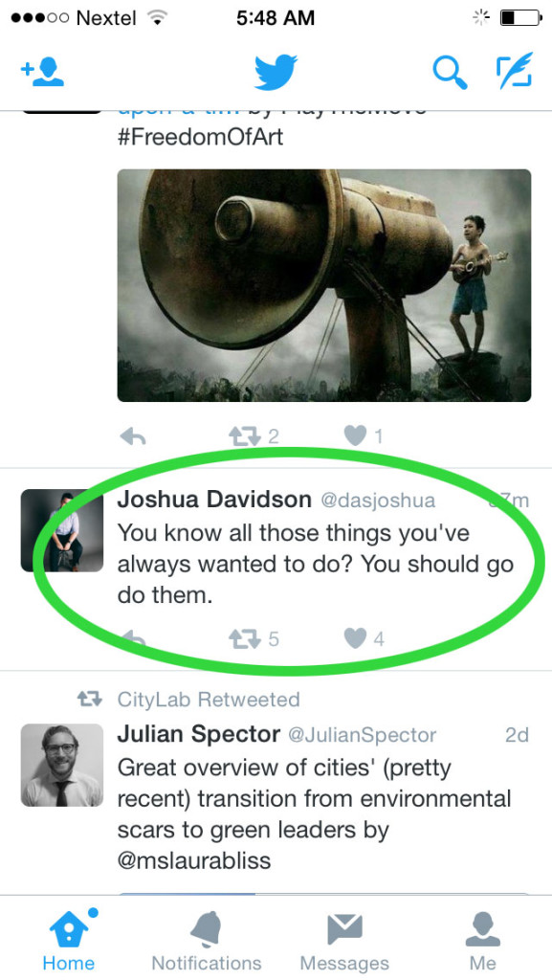Like the #FreedomOfArt megaphone tweet
552x980 pixels.
(355, 435)
